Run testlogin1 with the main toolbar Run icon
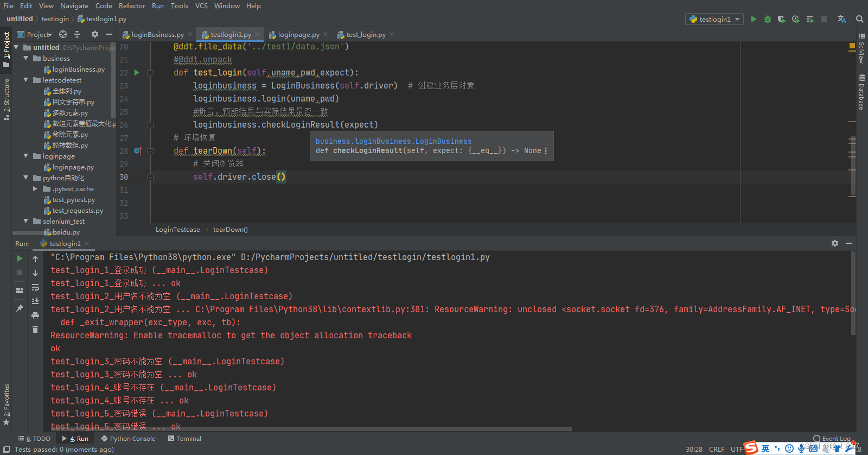This screenshot has height=455, width=868. pos(754,19)
